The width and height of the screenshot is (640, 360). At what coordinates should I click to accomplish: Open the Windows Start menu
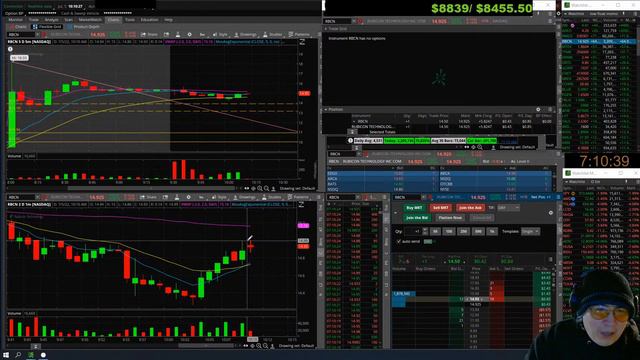click(x=6, y=355)
